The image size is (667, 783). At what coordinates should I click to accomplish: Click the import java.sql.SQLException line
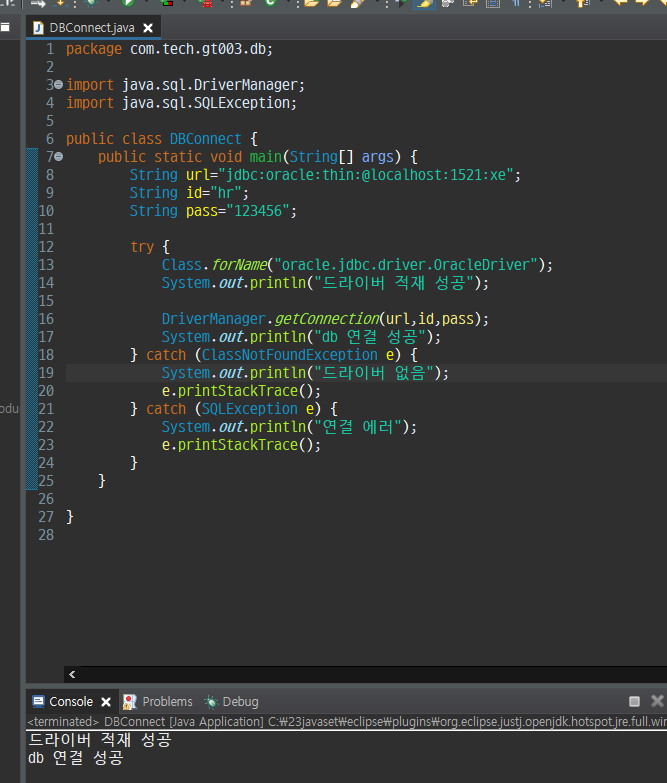181,103
